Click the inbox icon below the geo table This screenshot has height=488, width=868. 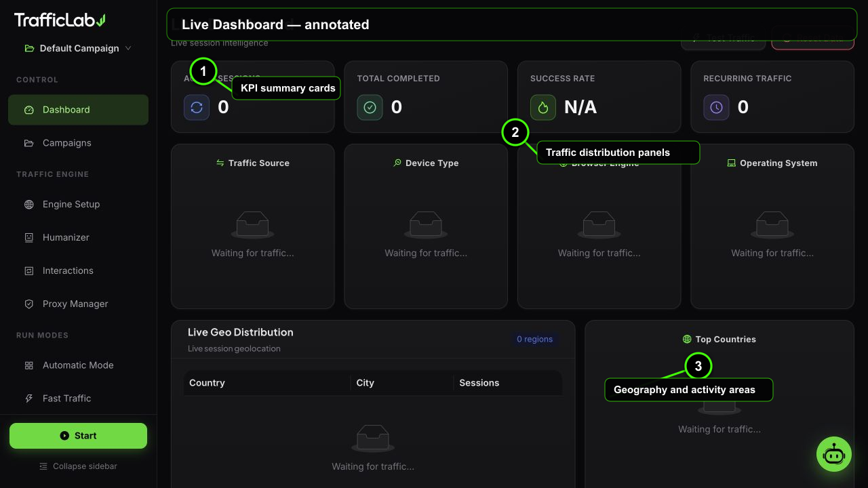pos(373,439)
